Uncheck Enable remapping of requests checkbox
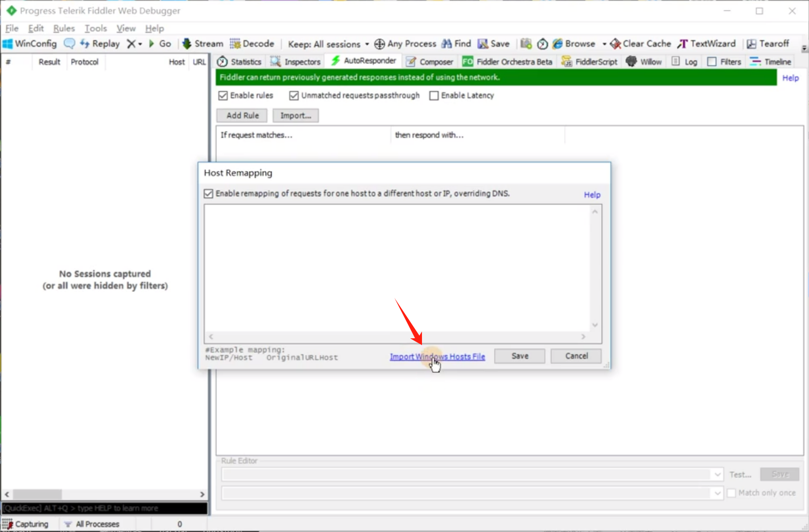This screenshot has width=809, height=532. pyautogui.click(x=209, y=194)
